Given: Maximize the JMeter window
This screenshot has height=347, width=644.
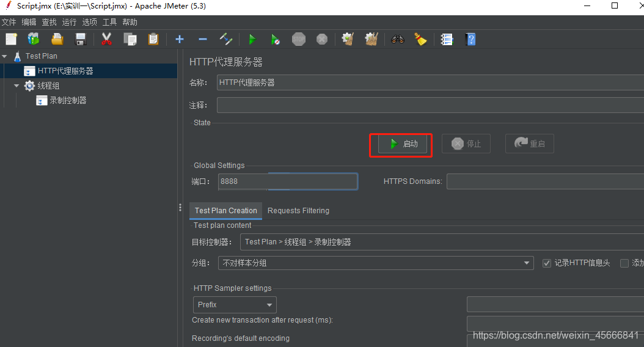Looking at the screenshot, I should pyautogui.click(x=615, y=5).
